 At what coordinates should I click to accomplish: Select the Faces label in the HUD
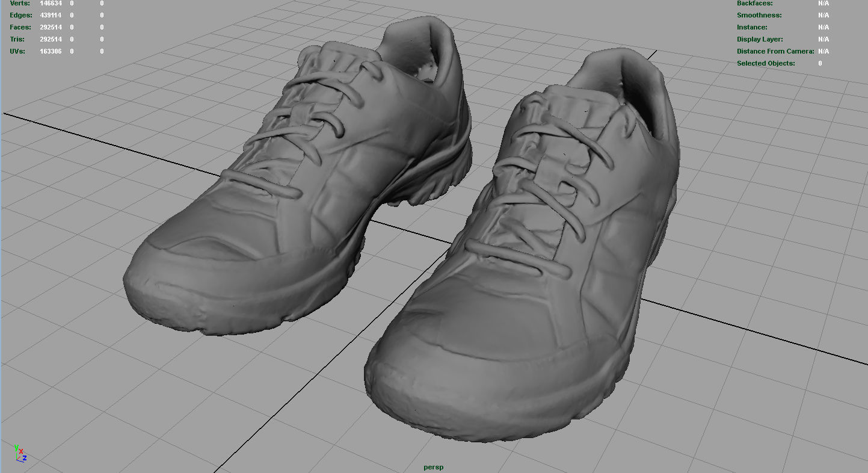point(21,27)
